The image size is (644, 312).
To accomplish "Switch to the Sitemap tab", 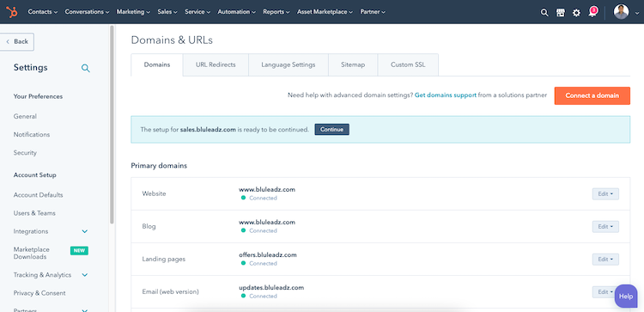I will coord(353,64).
